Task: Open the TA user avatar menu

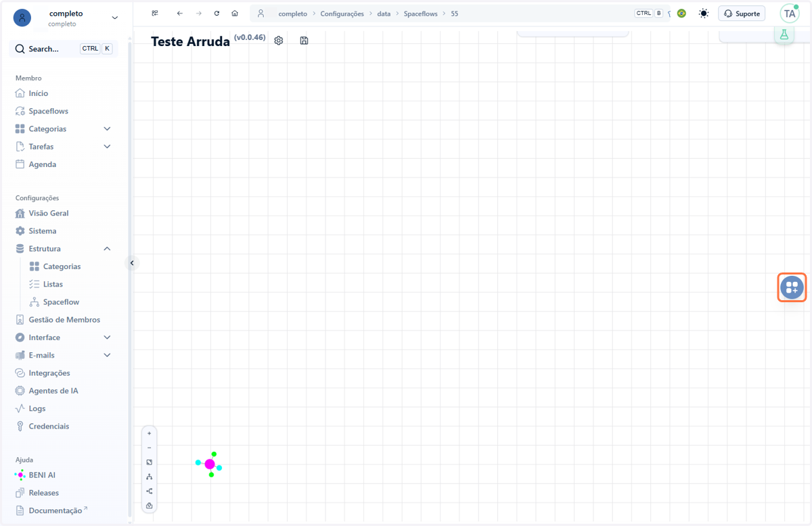Action: click(790, 14)
